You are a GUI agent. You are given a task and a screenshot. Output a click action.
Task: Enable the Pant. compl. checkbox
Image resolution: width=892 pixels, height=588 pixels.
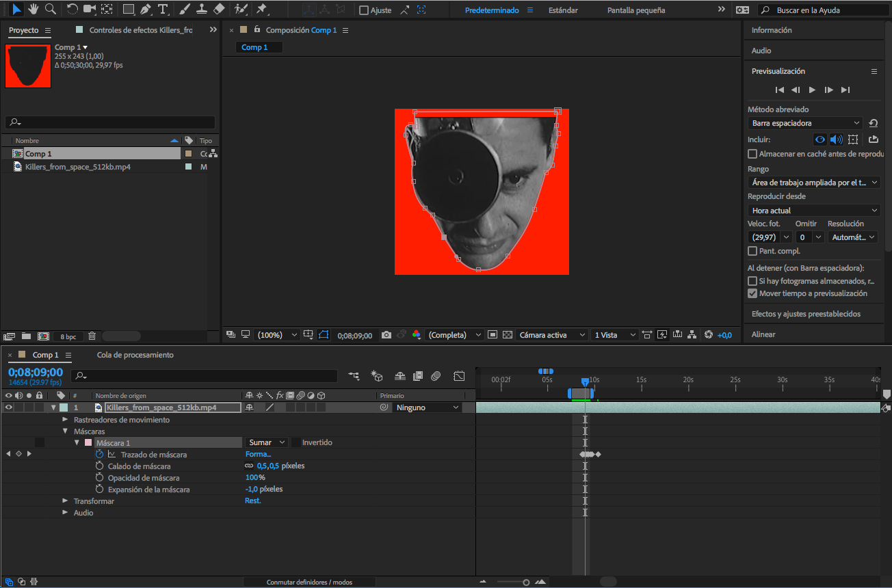click(752, 252)
